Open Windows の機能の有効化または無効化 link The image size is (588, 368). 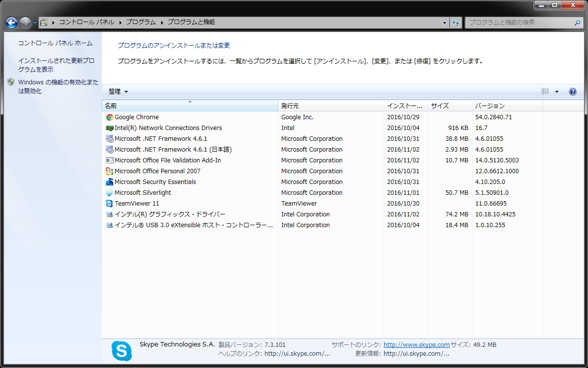58,87
